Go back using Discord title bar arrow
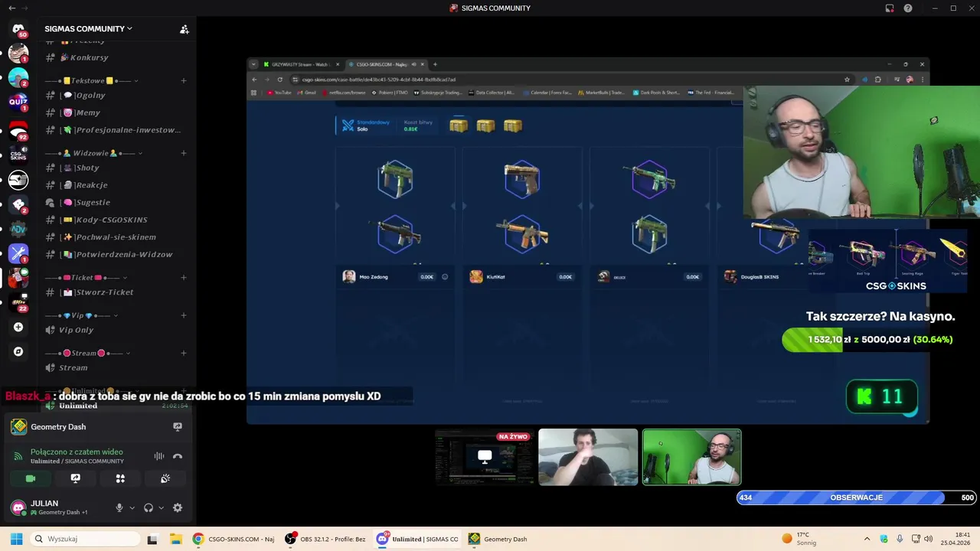This screenshot has height=551, width=980. point(11,8)
